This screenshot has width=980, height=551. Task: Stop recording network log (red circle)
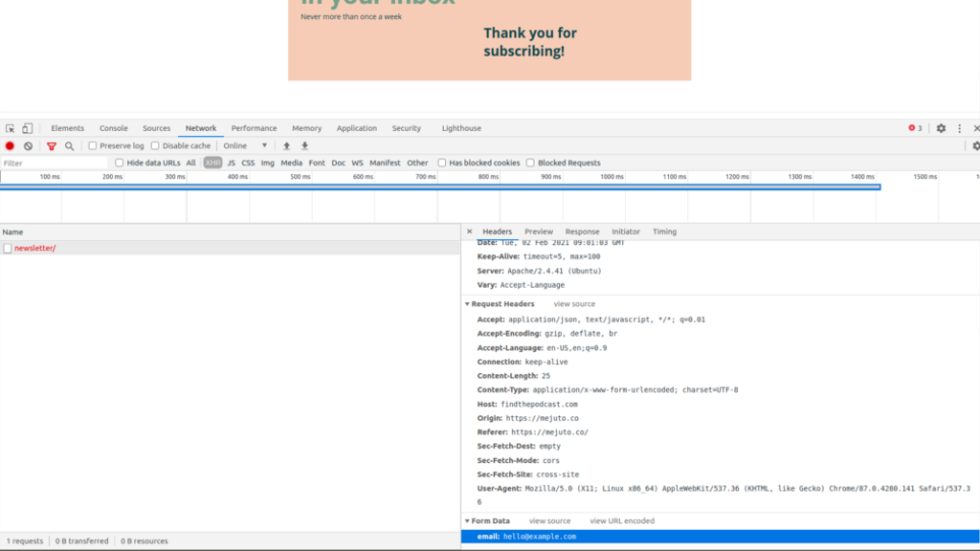(10, 146)
